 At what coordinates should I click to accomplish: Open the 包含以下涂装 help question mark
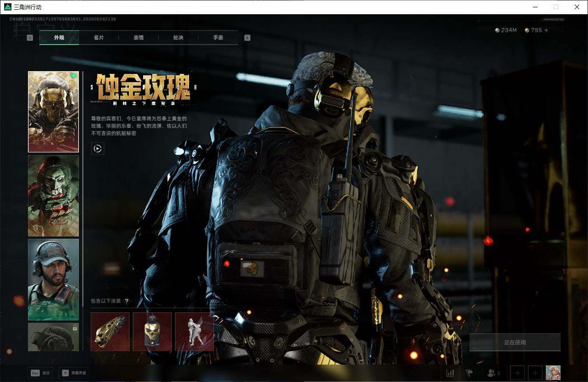pos(127,301)
